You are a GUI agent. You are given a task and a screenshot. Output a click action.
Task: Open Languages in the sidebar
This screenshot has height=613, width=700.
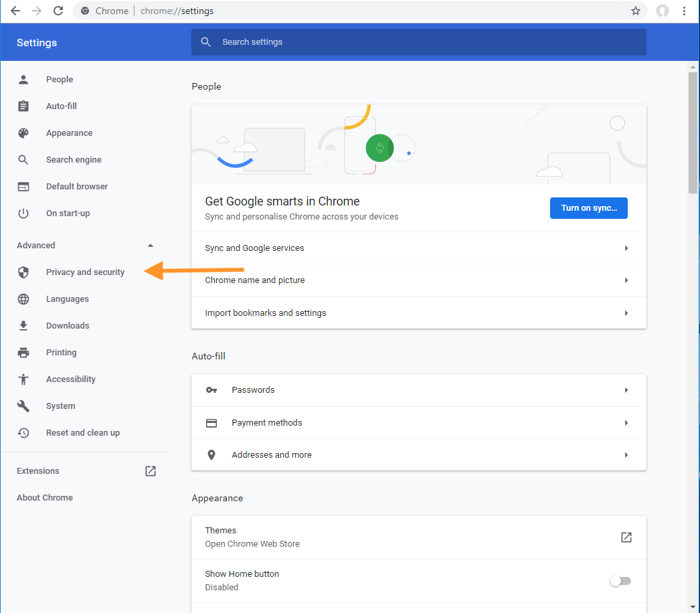68,299
